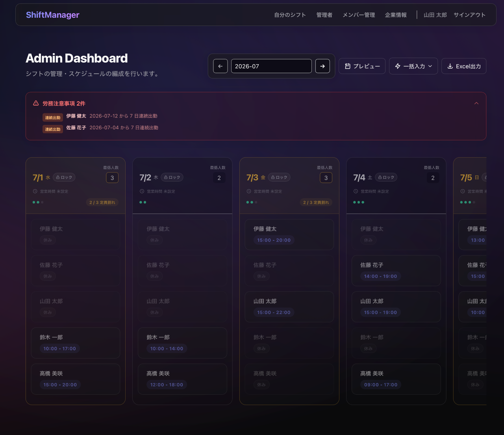This screenshot has width=504, height=435.
Task: Click the ShiftManager logo link
Action: (x=53, y=15)
